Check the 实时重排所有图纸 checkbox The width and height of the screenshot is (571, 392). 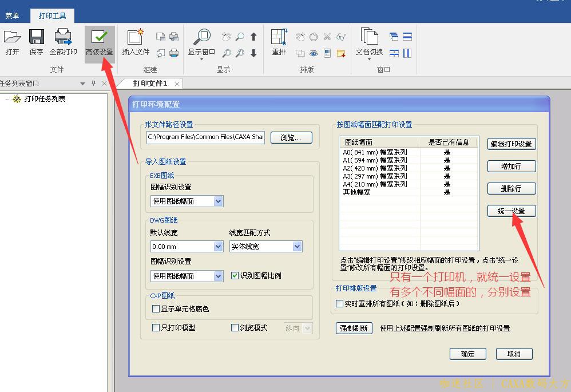(340, 304)
